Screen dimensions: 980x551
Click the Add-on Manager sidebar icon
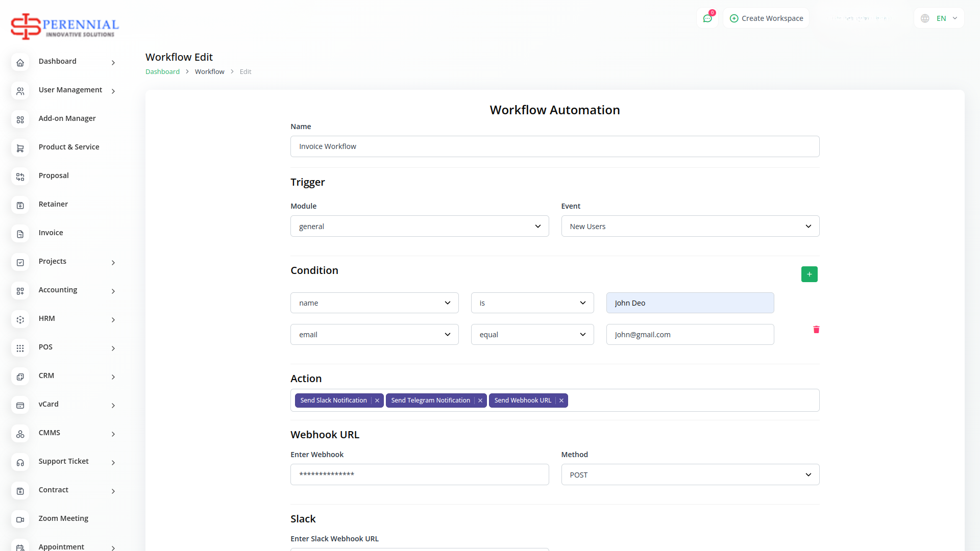[x=20, y=119]
